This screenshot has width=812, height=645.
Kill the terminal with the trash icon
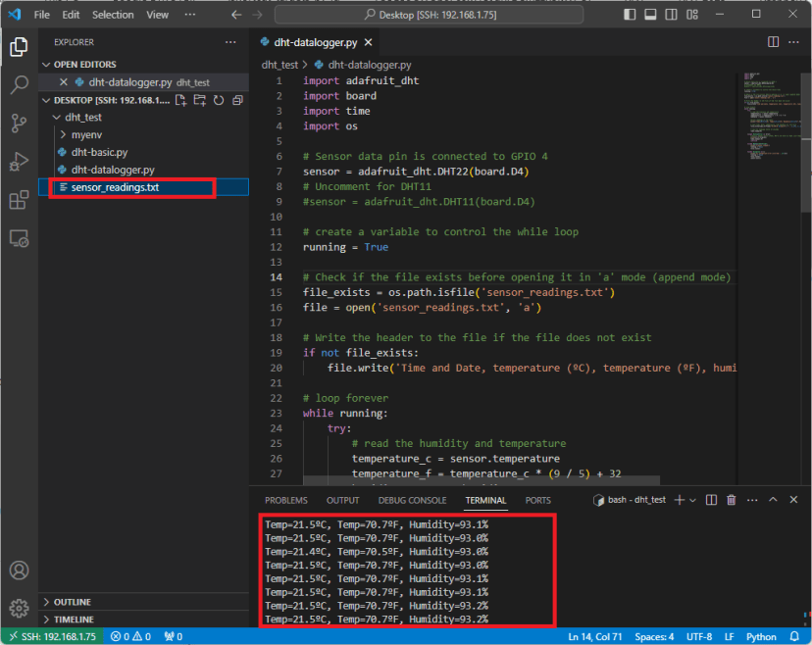click(x=731, y=500)
